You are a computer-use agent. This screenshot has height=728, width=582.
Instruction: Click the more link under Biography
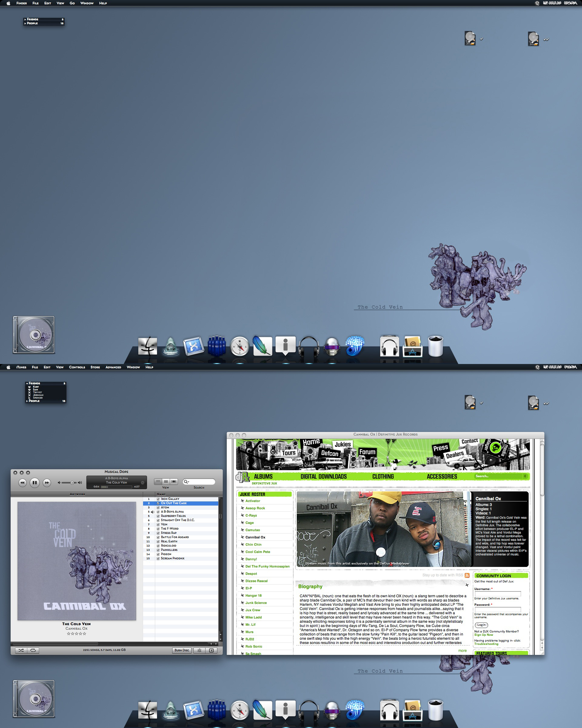pos(462,651)
